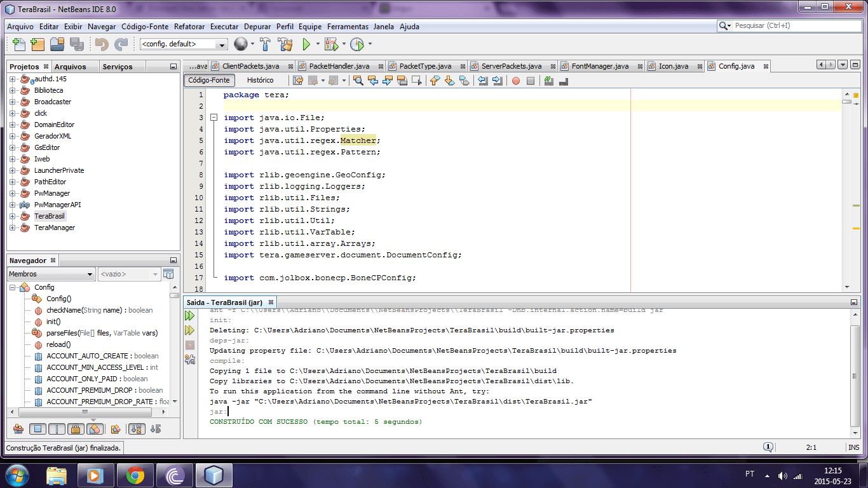The height and width of the screenshot is (488, 868).
Task: Click the Find Selection magnifier icon
Action: [358, 81]
